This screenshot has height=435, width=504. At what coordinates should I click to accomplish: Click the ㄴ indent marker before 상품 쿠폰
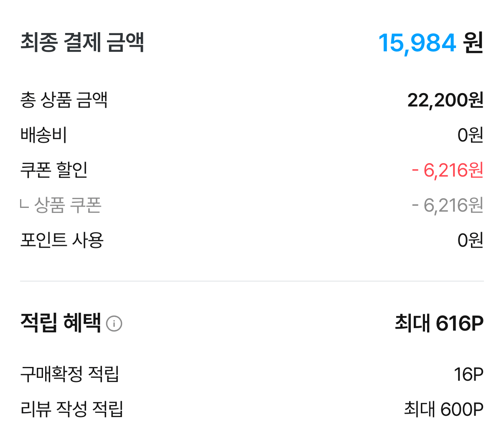24,204
